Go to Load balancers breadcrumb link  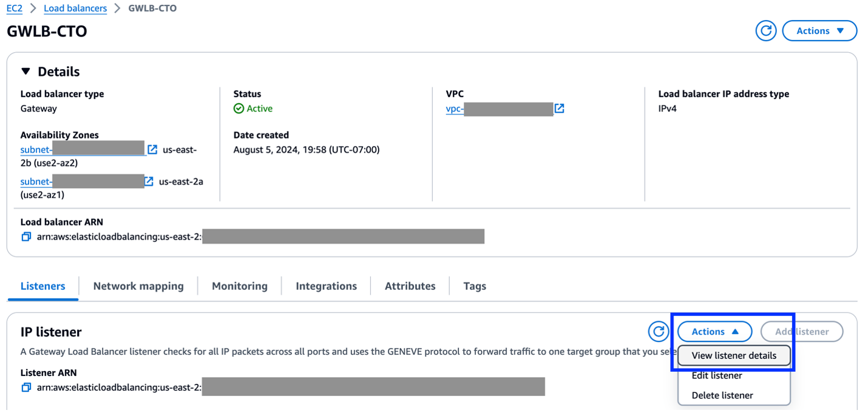[75, 8]
